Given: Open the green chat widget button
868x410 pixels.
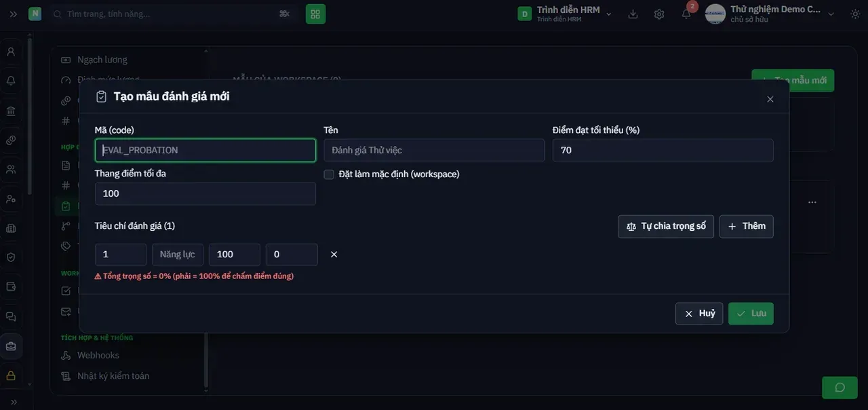Looking at the screenshot, I should pyautogui.click(x=840, y=388).
